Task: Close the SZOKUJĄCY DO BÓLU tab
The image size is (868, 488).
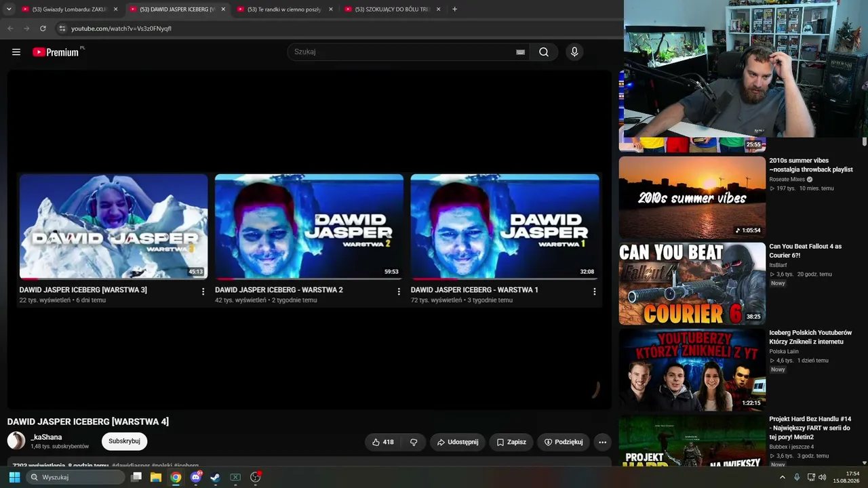Action: tap(438, 9)
